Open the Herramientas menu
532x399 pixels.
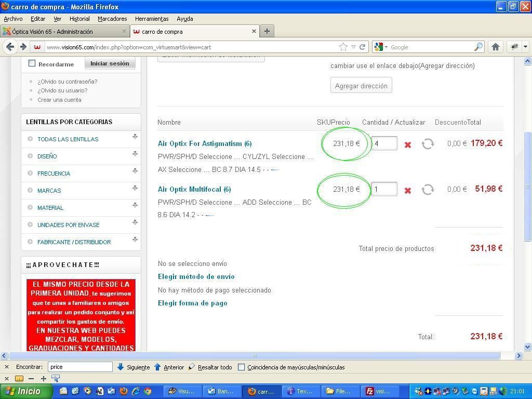click(x=152, y=19)
